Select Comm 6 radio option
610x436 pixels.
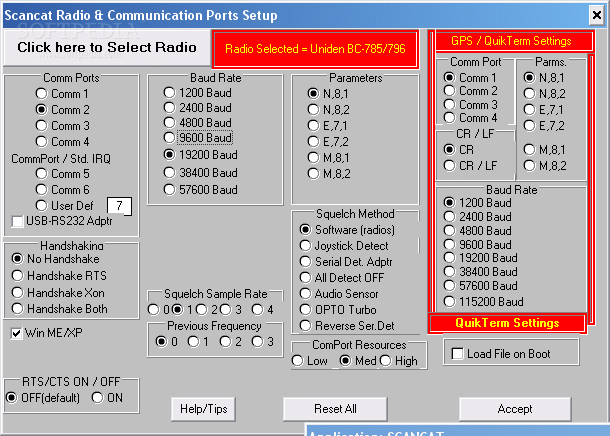coord(62,189)
